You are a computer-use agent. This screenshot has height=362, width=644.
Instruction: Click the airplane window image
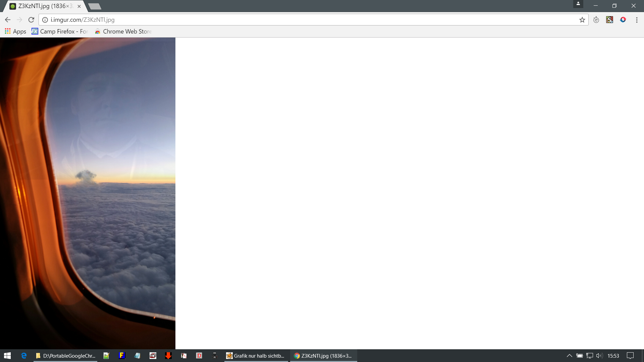[x=88, y=193]
